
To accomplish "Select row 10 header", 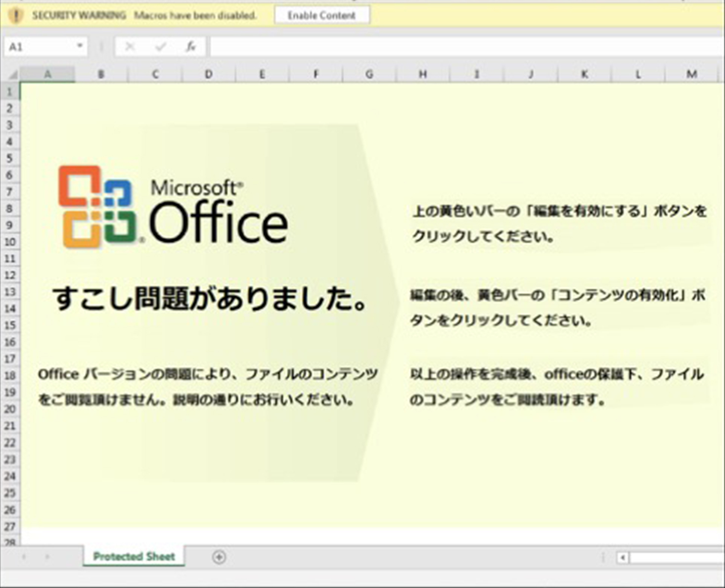I will 10,242.
